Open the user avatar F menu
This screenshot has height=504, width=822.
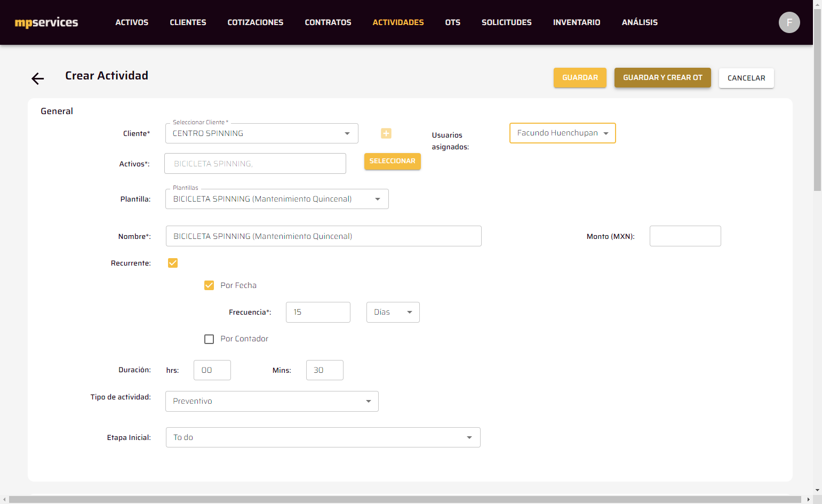click(x=789, y=22)
